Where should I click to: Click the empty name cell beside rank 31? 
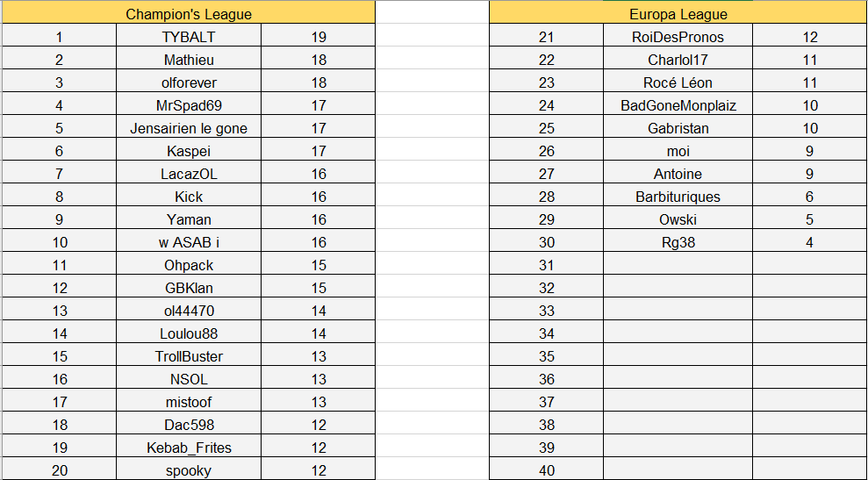click(x=678, y=265)
